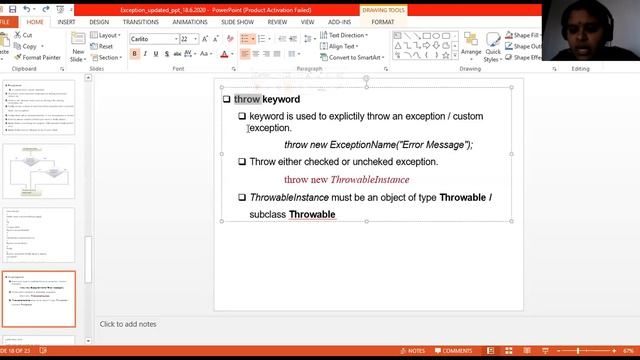Viewport: 640px width, 360px height.
Task: Click the Redo arrow icon
Action: 46,9
